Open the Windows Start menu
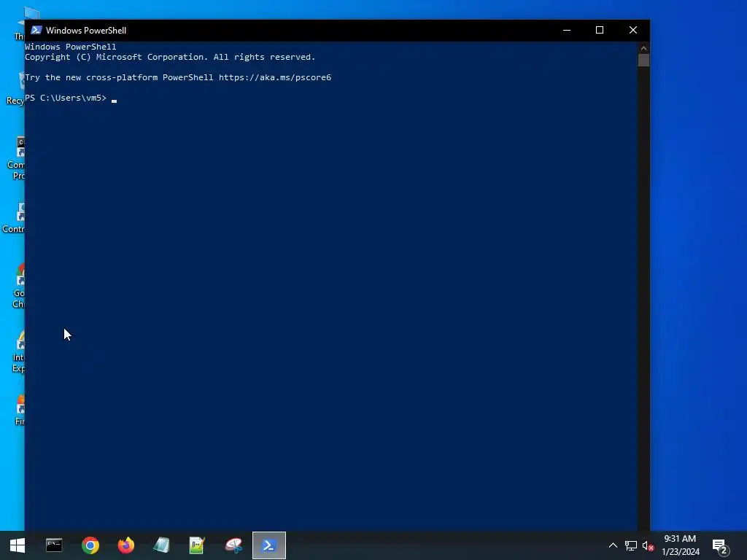The image size is (747, 560). point(18,545)
